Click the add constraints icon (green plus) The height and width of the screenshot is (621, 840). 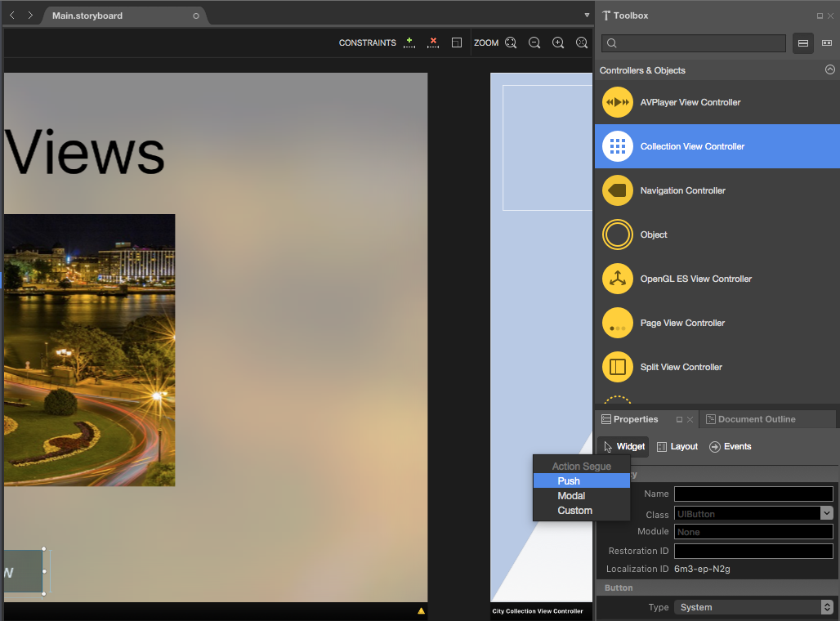(409, 42)
